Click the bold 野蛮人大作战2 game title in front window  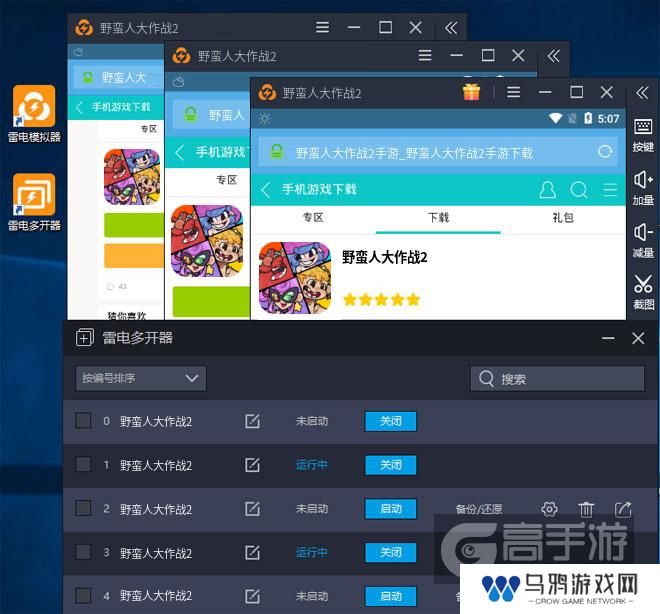(x=385, y=257)
